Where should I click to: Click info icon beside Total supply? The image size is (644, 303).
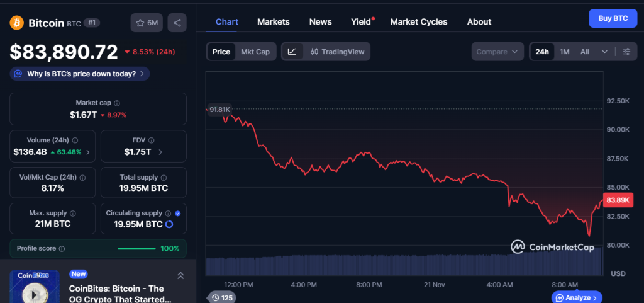click(164, 178)
